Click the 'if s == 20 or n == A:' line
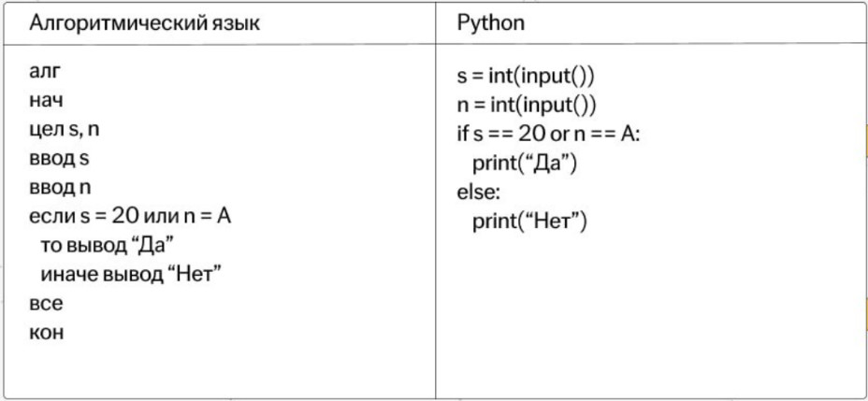The width and height of the screenshot is (868, 401). pos(548,135)
